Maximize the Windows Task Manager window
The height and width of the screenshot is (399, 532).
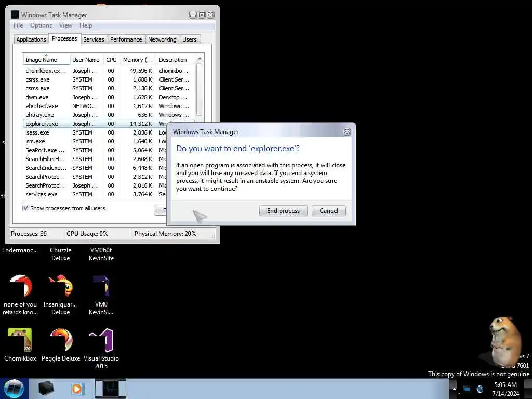202,15
